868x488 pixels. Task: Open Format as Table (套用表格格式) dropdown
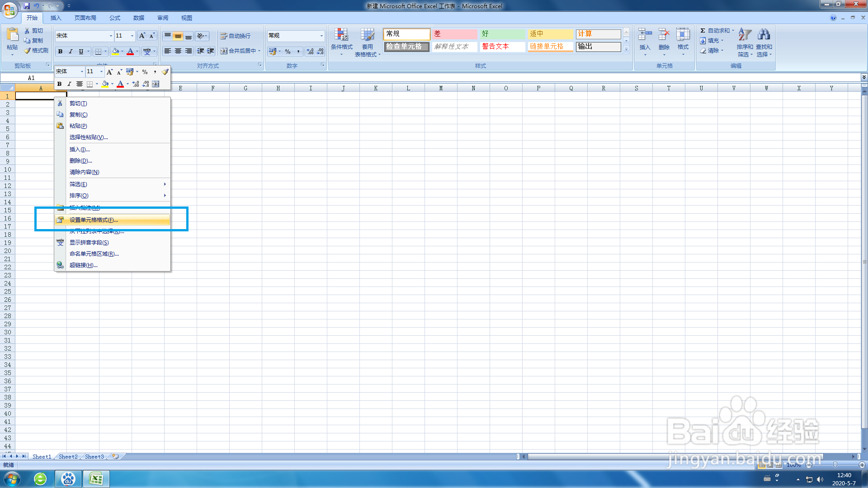pyautogui.click(x=368, y=42)
